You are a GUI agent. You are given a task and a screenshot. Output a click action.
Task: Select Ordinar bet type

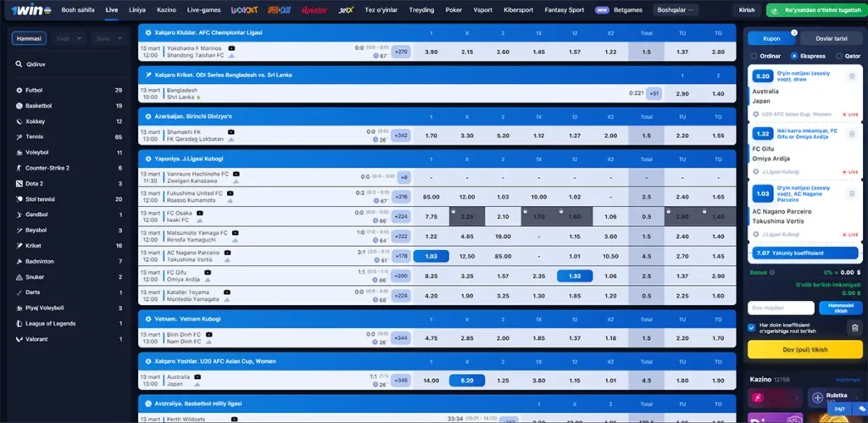click(765, 56)
